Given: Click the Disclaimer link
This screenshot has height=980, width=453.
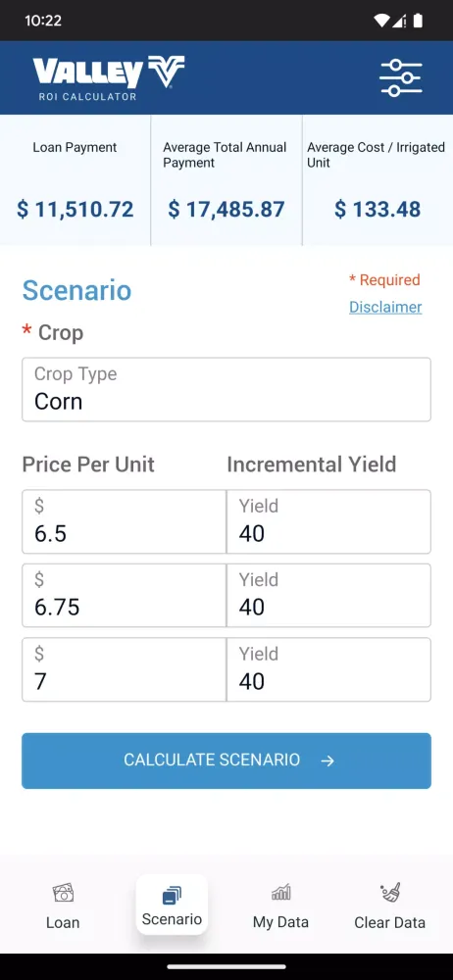Looking at the screenshot, I should point(385,307).
